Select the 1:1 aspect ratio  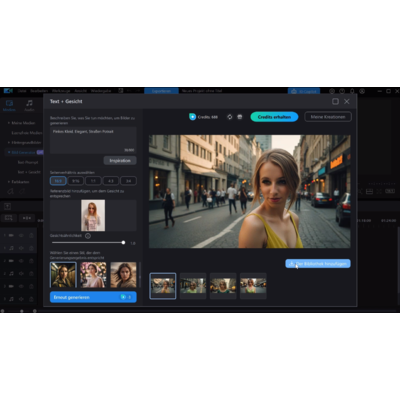[93, 181]
